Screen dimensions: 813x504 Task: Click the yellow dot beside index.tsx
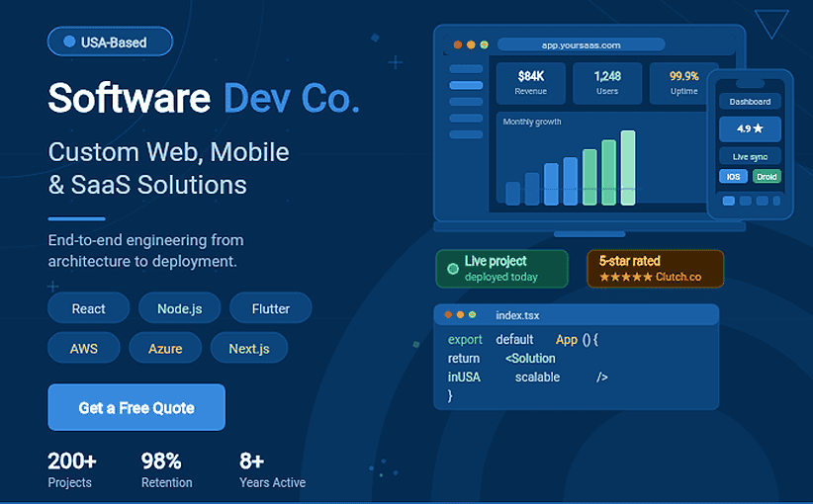tap(460, 314)
